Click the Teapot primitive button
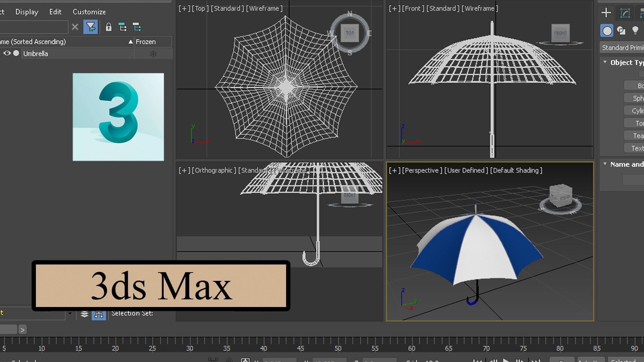 point(634,135)
